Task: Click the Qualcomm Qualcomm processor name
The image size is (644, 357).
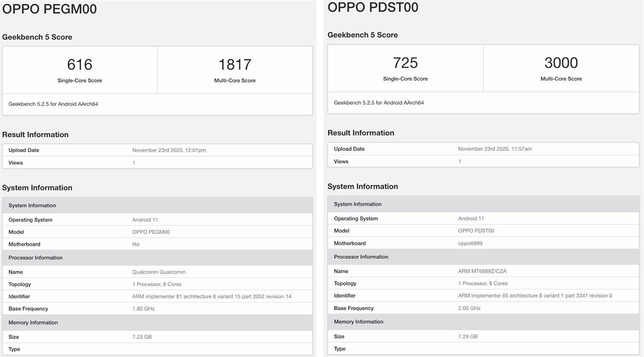Action: 159,272
